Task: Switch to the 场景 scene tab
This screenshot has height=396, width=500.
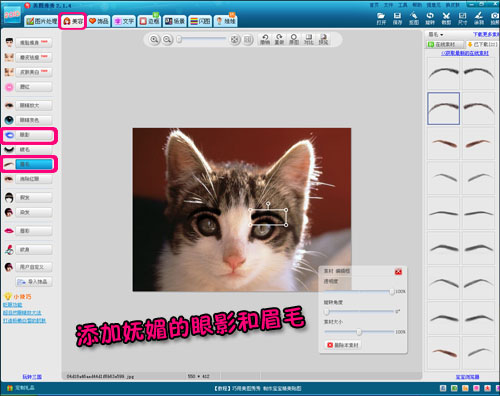Action: coord(174,21)
